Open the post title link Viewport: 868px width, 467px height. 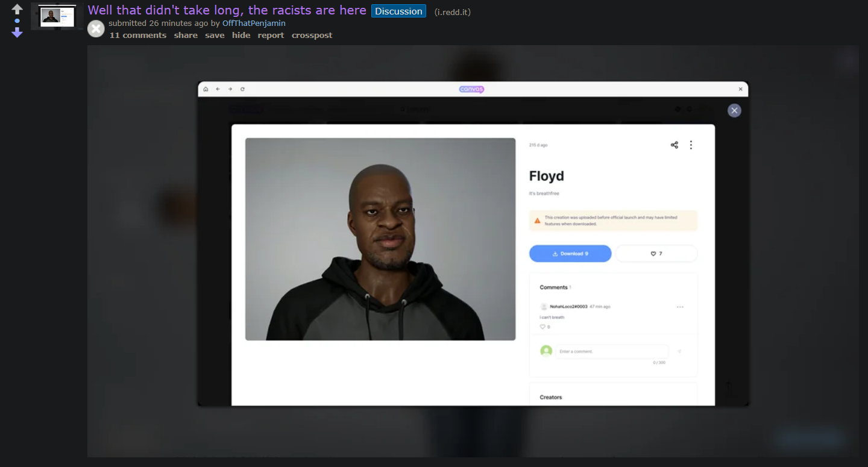pyautogui.click(x=227, y=10)
